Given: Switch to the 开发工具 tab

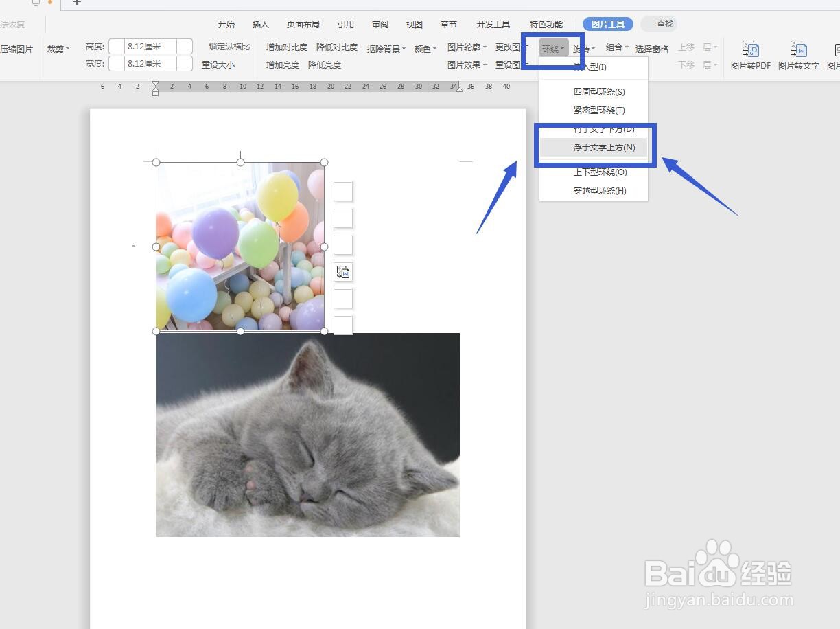Looking at the screenshot, I should [493, 24].
